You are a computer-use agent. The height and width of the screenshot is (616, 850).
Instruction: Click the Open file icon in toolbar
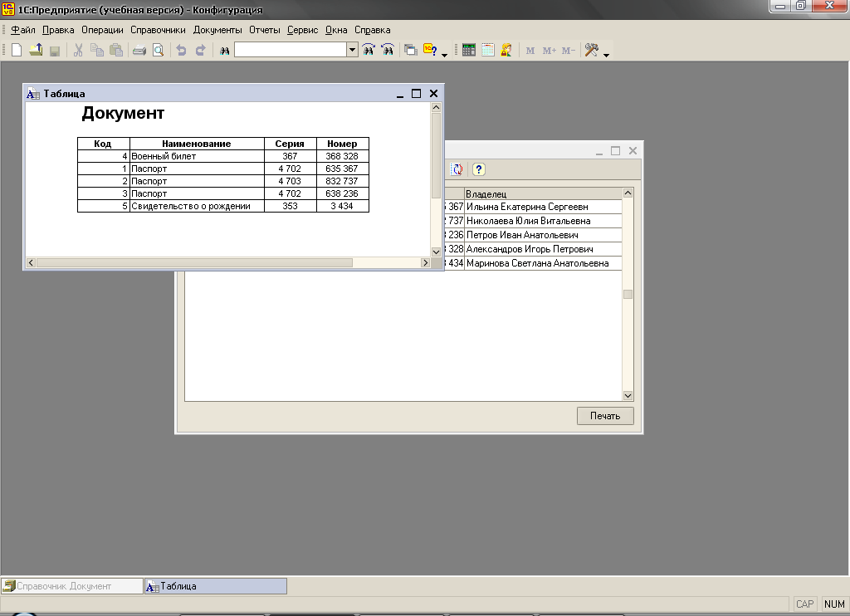[36, 51]
